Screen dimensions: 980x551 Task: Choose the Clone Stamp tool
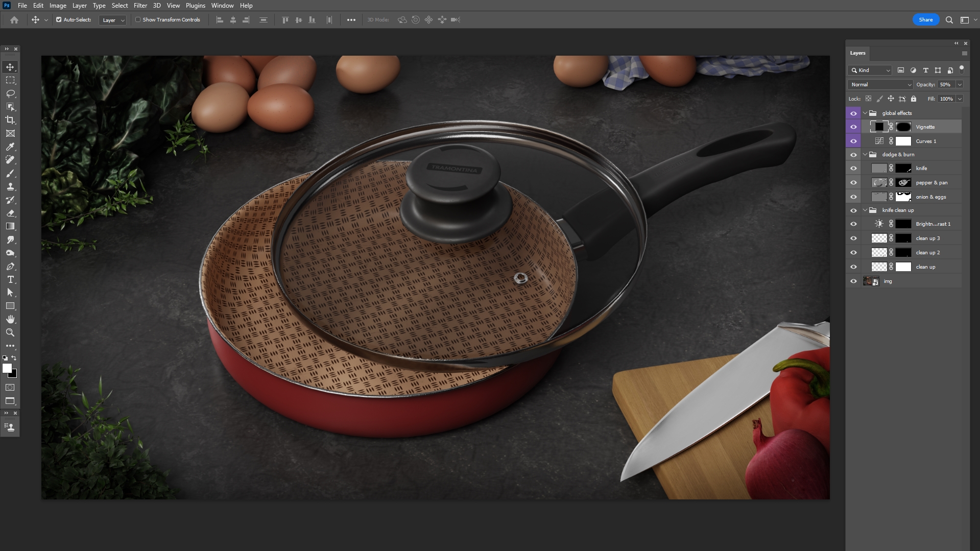coord(10,187)
